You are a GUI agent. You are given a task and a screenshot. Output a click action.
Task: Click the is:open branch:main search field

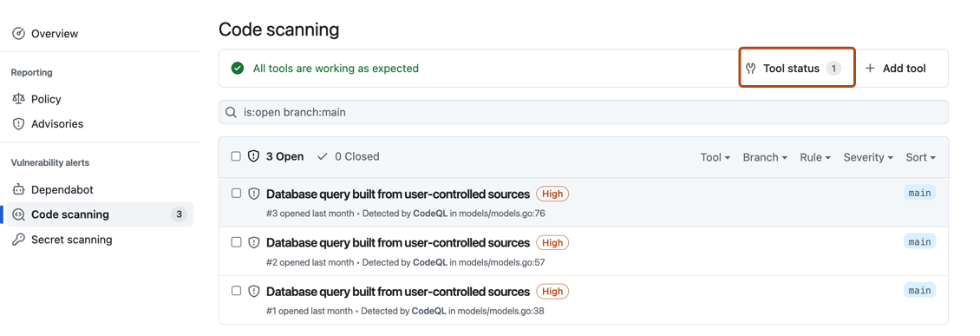583,113
